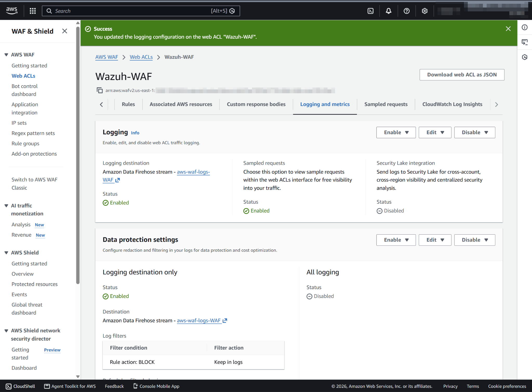Open the Logging Disable dropdown
Image resolution: width=532 pixels, height=392 pixels.
tap(475, 132)
